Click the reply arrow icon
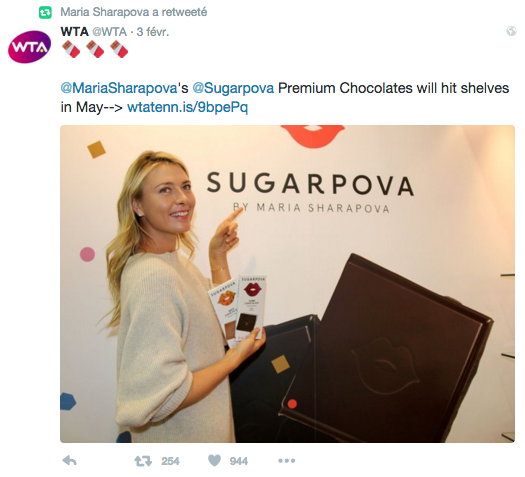The image size is (525, 477). pyautogui.click(x=70, y=461)
